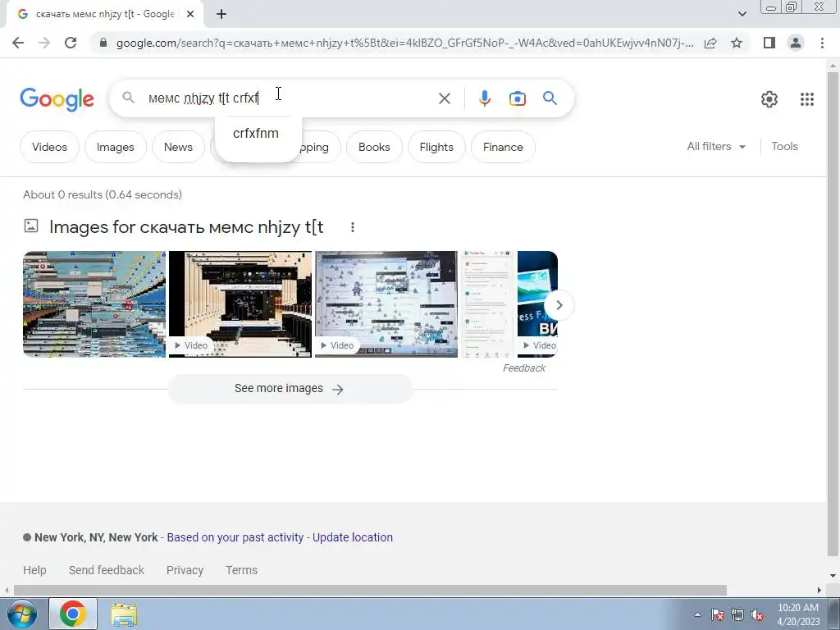Click the browser forward arrow
The width and height of the screenshot is (840, 630).
(x=44, y=43)
